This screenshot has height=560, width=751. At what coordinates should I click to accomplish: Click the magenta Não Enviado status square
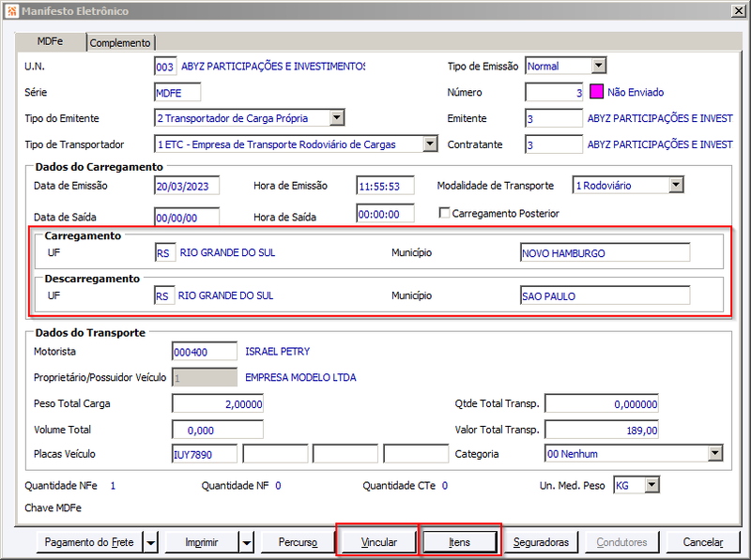pos(596,91)
